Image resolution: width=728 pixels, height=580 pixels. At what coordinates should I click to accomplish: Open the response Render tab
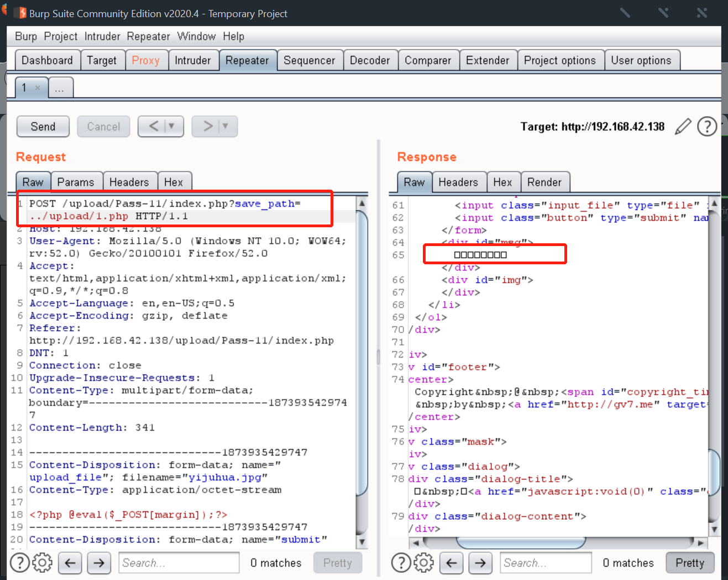pyautogui.click(x=544, y=182)
